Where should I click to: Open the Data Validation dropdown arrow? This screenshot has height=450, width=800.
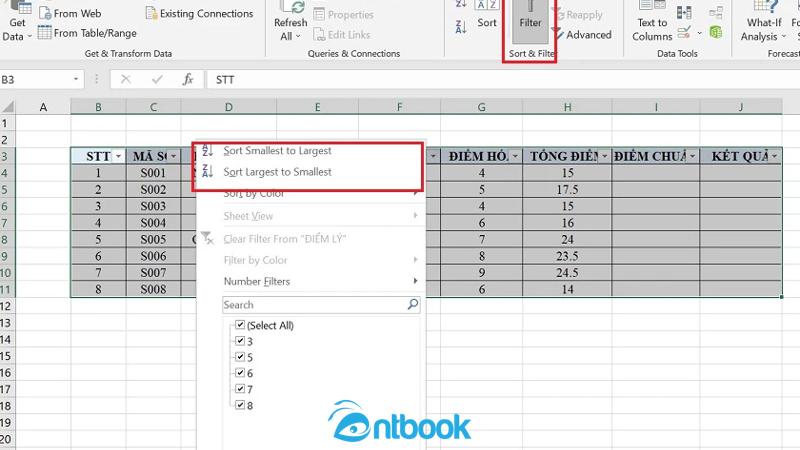699,33
